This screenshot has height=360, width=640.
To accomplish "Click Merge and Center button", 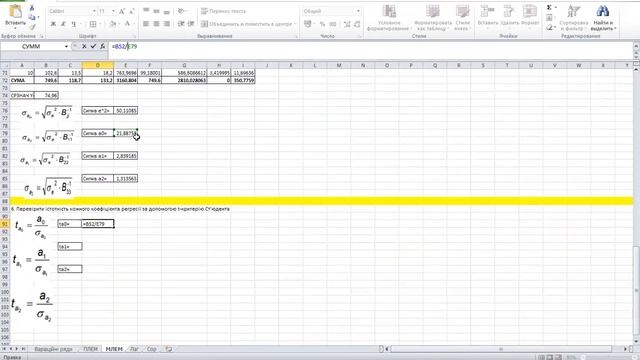I will [246, 24].
